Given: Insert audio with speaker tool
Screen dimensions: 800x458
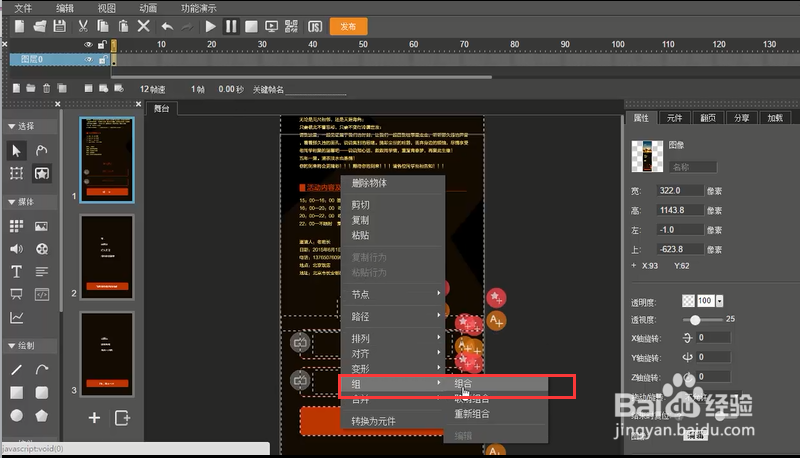Looking at the screenshot, I should 16,249.
